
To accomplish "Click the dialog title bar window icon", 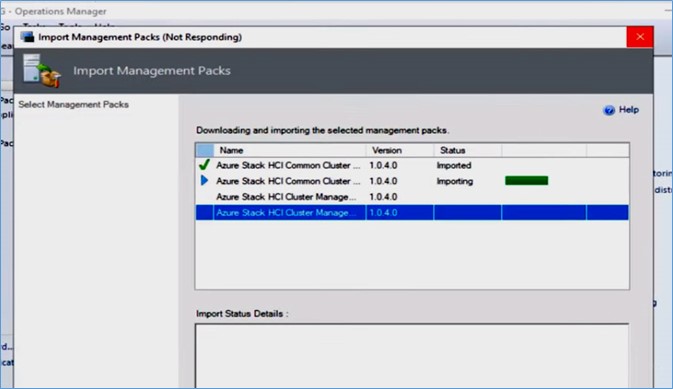I will [27, 37].
